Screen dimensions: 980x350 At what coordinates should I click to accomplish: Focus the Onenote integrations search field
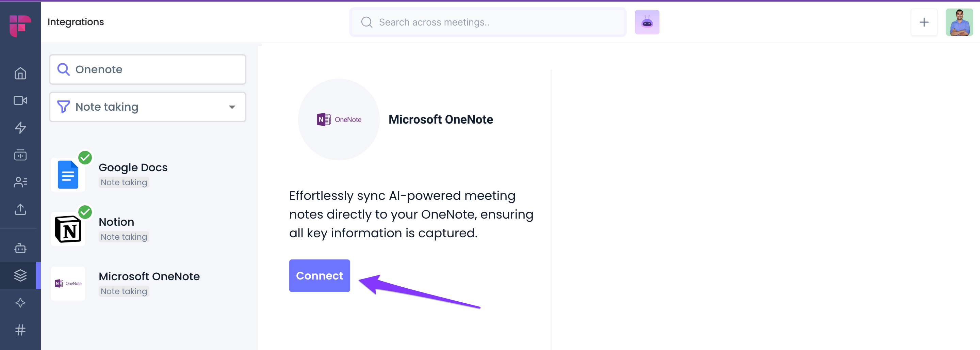pyautogui.click(x=148, y=69)
